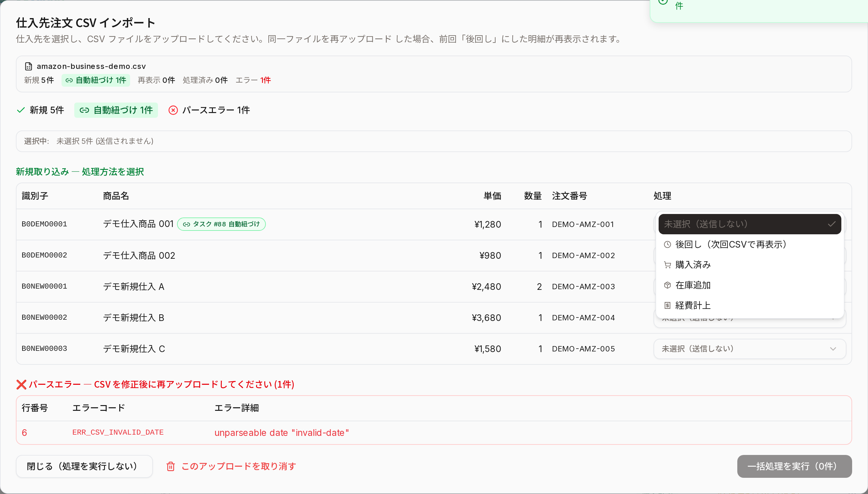
Task: Click error detail unparseable date "invalid-date"
Action: [x=282, y=433]
